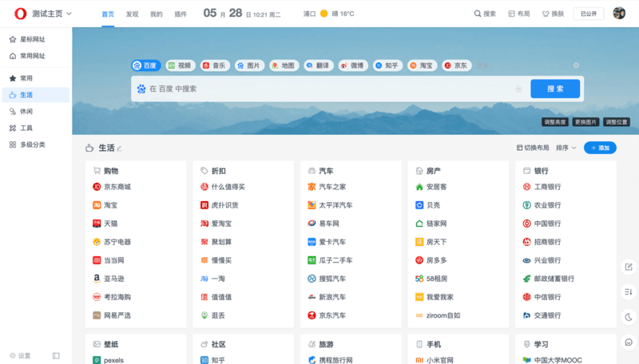Open the 亚马逊 link
639x364 pixels.
pos(109,279)
